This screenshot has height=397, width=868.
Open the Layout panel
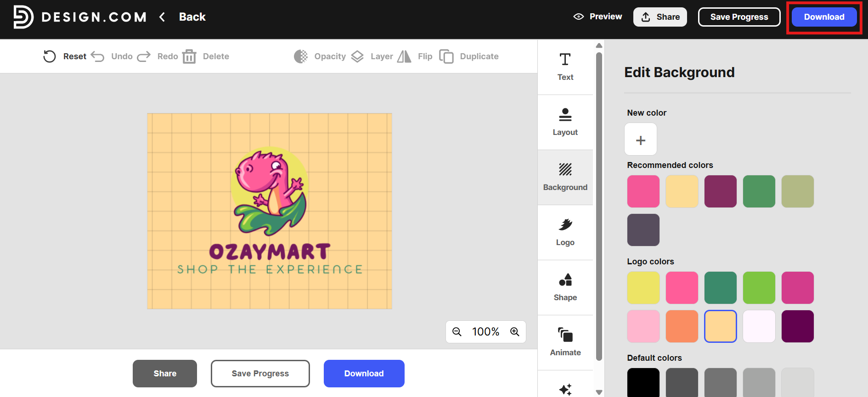[565, 122]
